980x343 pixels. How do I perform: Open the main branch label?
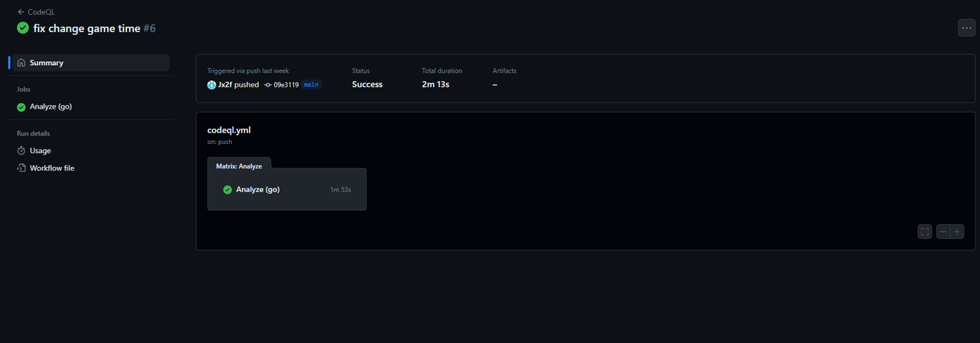coord(311,84)
